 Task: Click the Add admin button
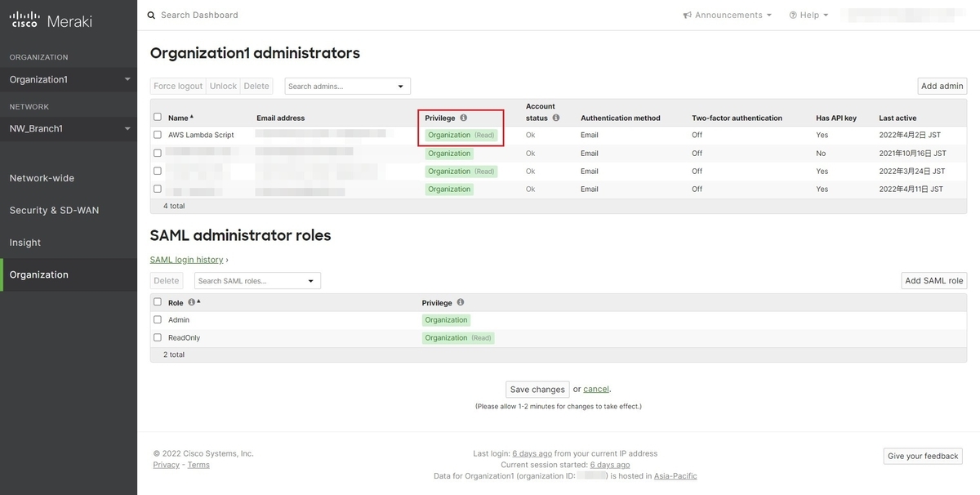pos(942,86)
